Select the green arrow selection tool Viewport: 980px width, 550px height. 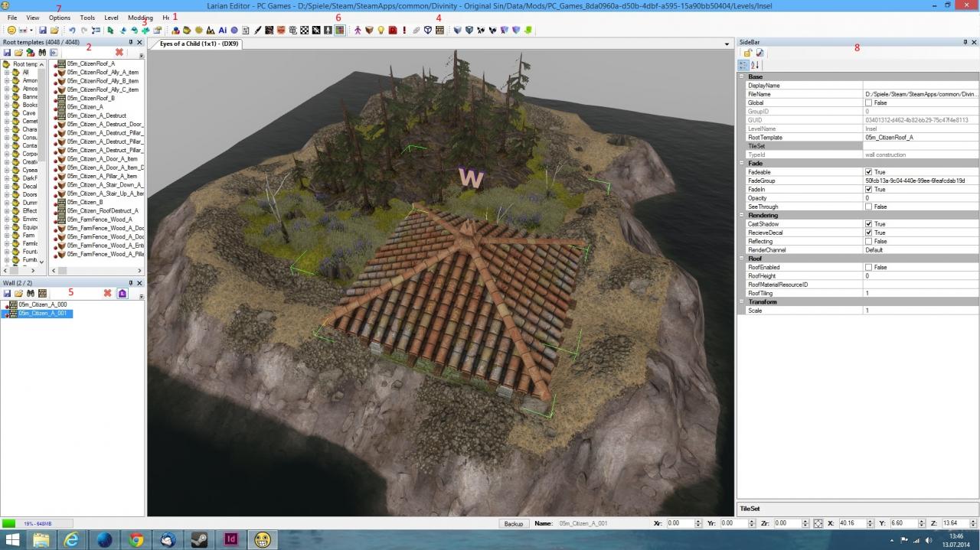[110, 30]
